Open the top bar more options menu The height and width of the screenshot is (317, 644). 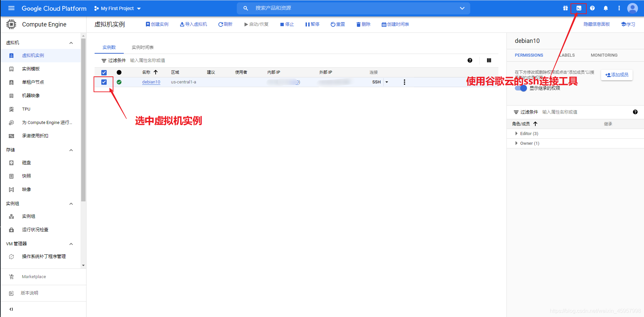(x=619, y=8)
